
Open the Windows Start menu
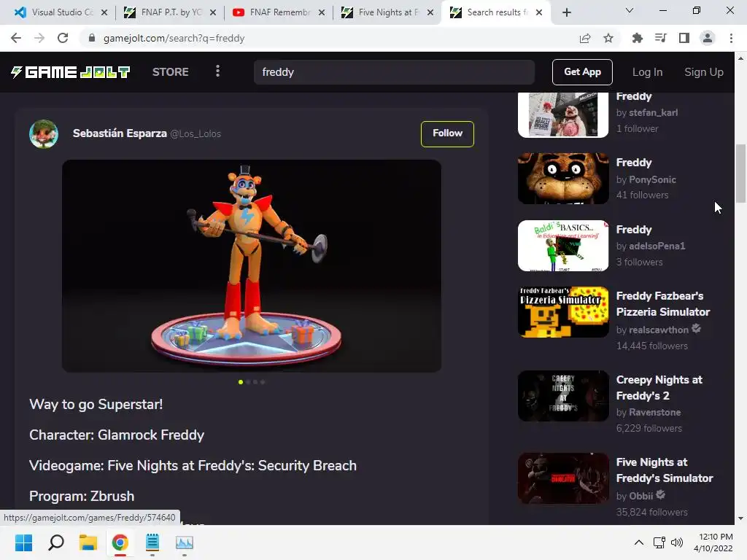[23, 542]
